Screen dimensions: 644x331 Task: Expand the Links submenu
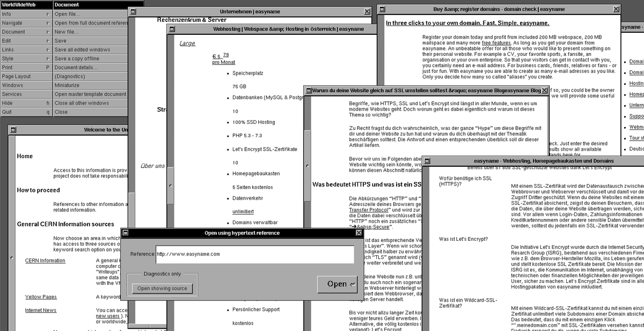[x=26, y=50]
